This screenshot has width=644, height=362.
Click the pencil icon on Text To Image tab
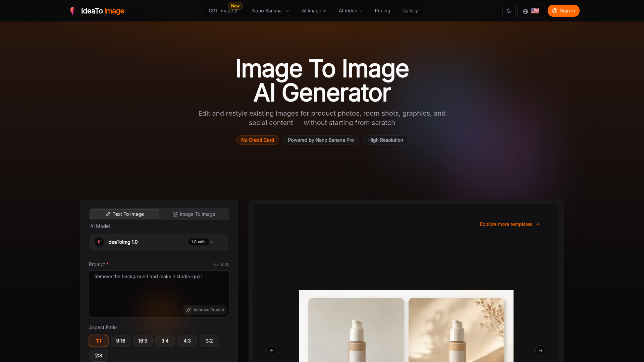click(108, 214)
